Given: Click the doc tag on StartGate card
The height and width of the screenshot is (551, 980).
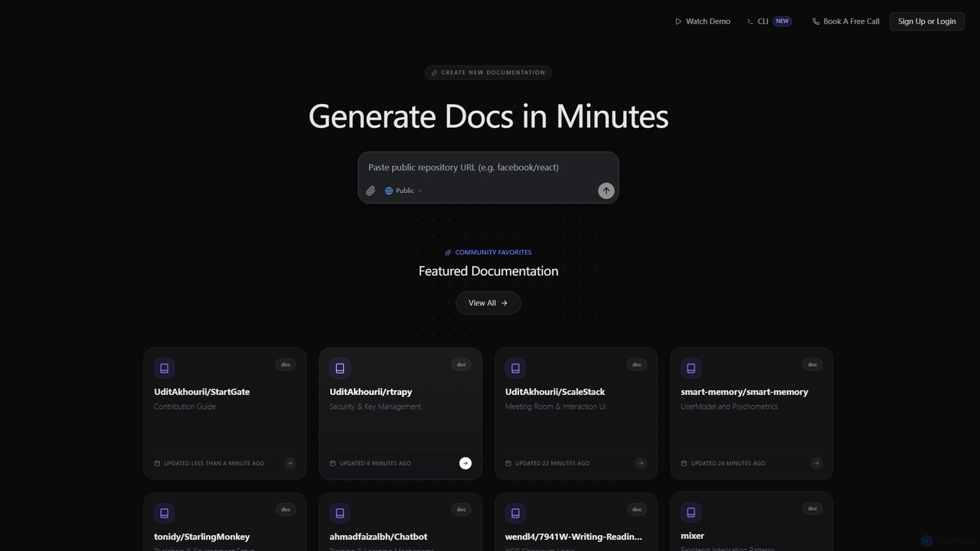Looking at the screenshot, I should tap(286, 365).
